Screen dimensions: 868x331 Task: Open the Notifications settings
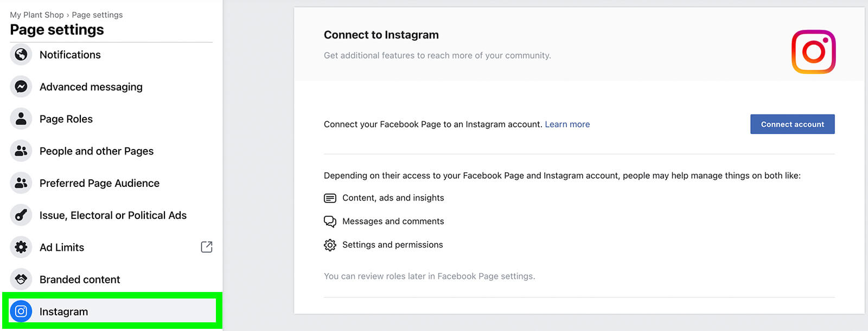70,55
